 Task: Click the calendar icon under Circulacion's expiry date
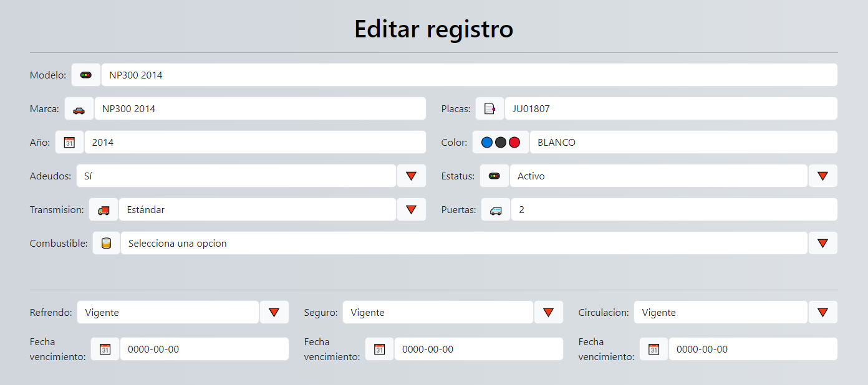(x=653, y=349)
